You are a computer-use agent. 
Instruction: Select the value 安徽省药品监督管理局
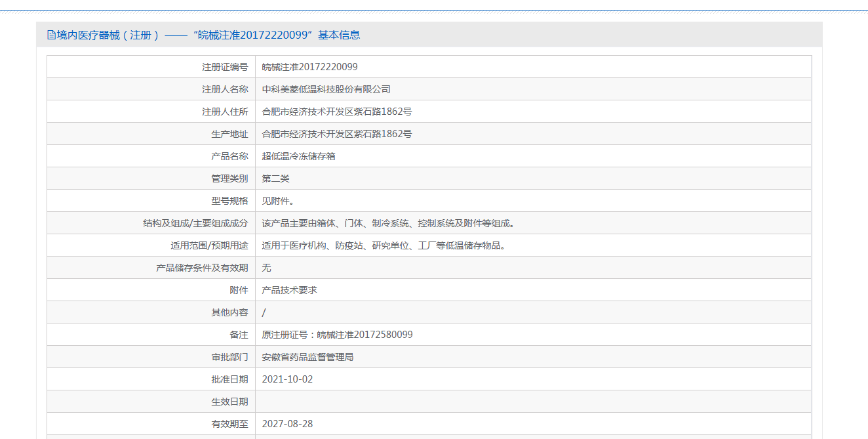click(x=307, y=357)
